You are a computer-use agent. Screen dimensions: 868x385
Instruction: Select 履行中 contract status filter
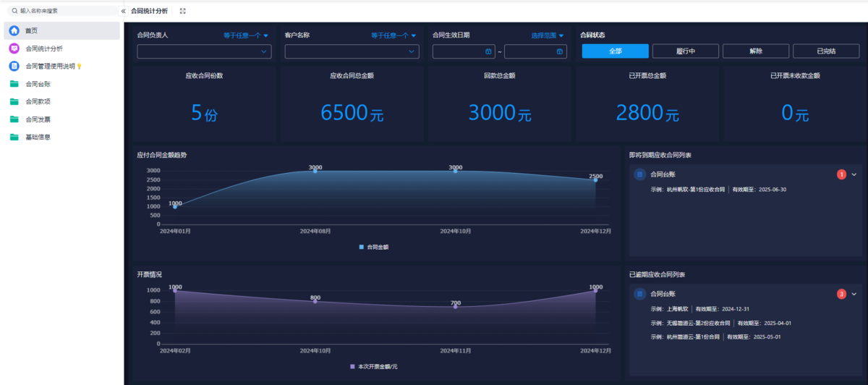(685, 51)
